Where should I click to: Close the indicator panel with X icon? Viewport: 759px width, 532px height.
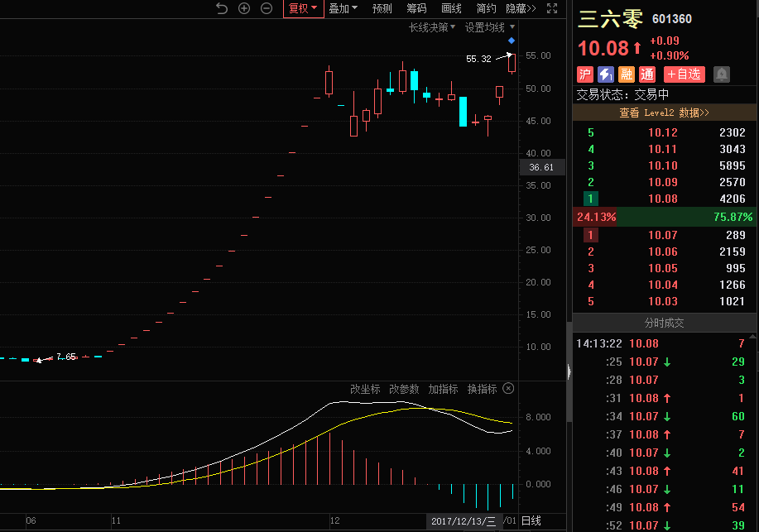pos(508,388)
